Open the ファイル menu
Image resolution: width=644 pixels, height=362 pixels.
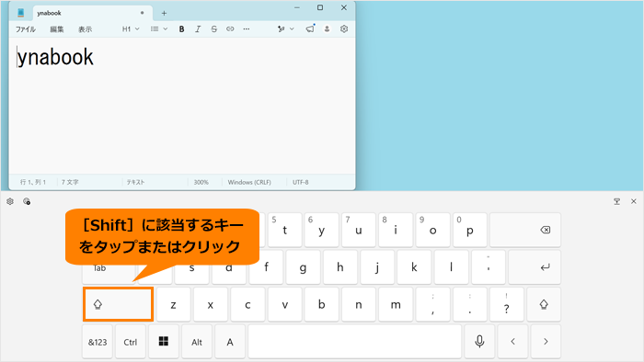coord(26,29)
